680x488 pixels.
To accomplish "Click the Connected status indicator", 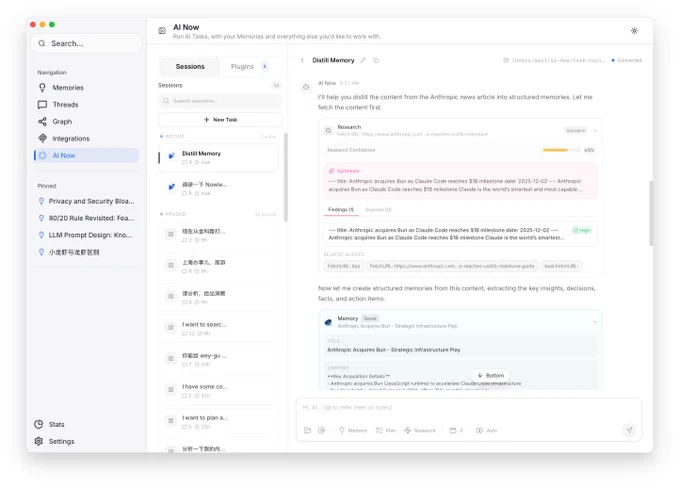I will tap(626, 60).
